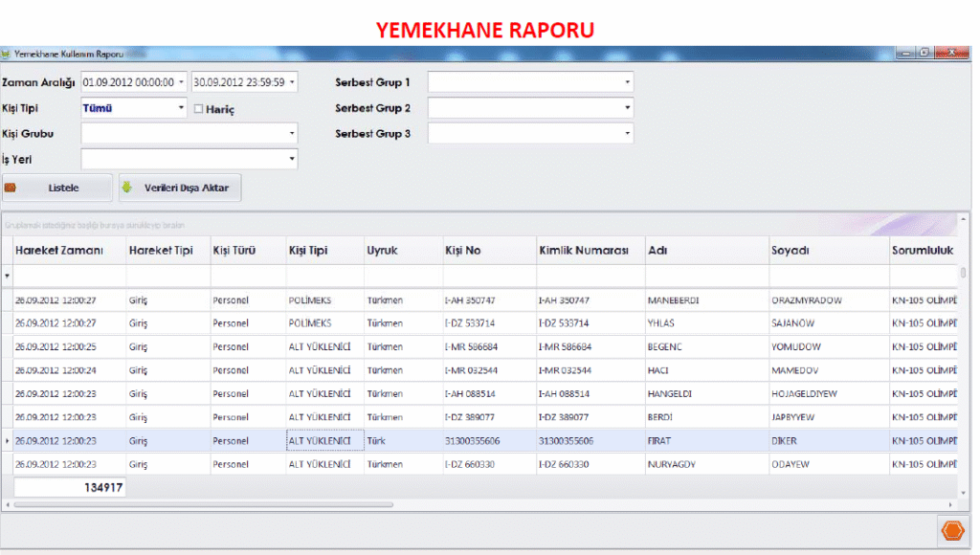Click the Soyadı column header
This screenshot has height=555, width=980.
791,251
